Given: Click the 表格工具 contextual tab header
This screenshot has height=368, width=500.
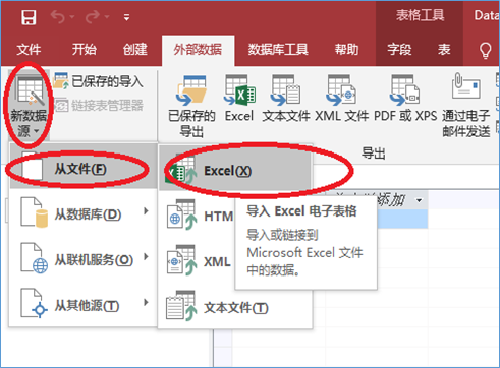Looking at the screenshot, I should point(420,15).
